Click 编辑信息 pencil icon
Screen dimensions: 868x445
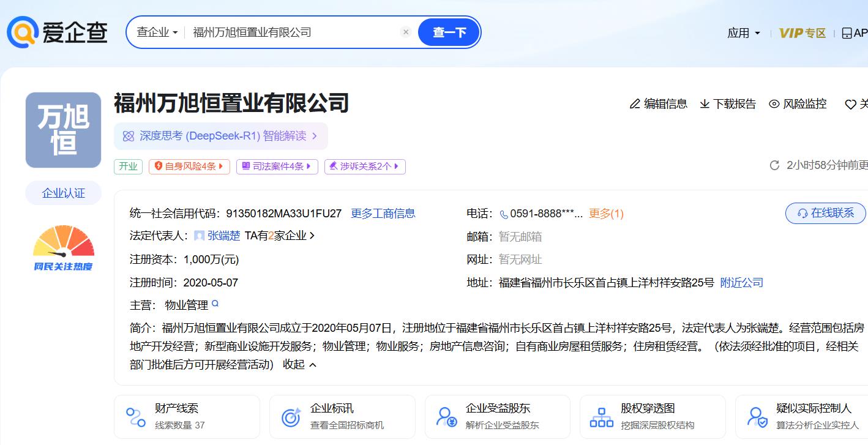tap(635, 104)
